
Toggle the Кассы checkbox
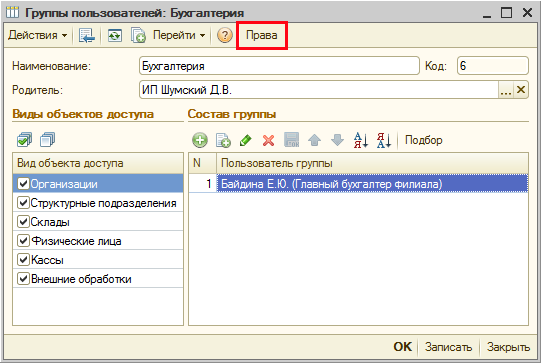[23, 259]
